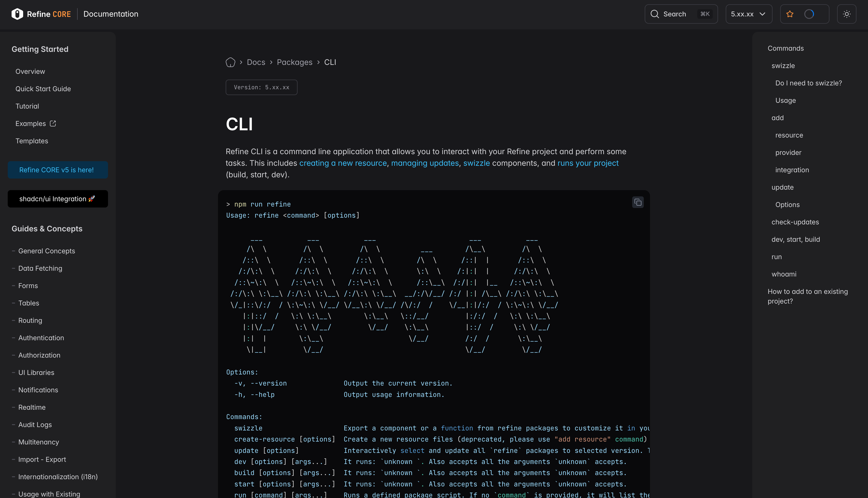Expand the UI Libraries section

[36, 373]
